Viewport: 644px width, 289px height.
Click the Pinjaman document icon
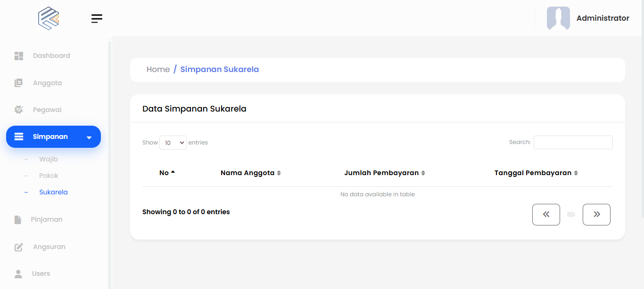click(x=18, y=220)
